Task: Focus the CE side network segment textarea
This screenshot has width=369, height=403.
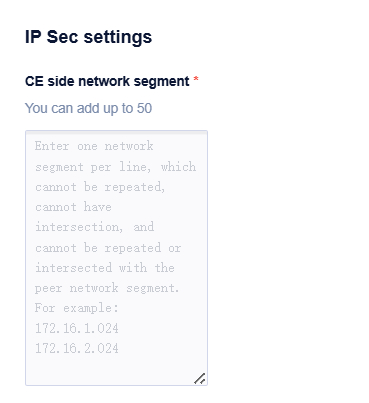Action: tap(116, 258)
